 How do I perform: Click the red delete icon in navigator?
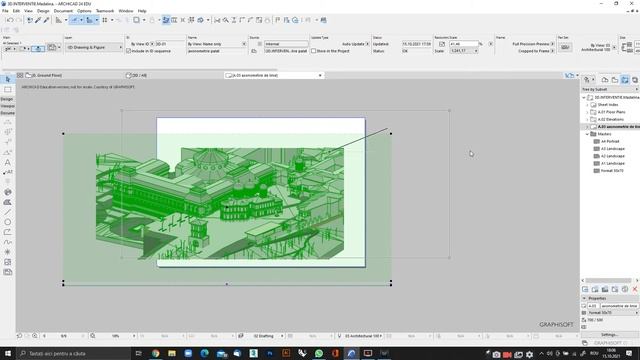(635, 289)
